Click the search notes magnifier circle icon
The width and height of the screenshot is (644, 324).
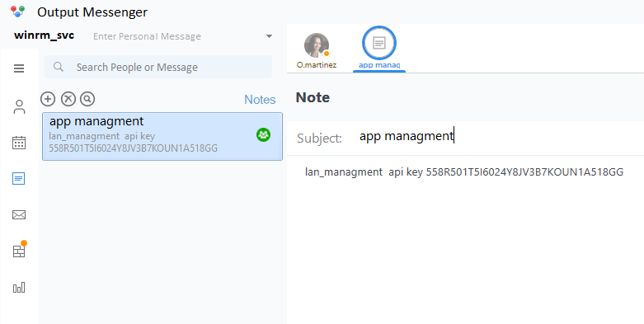87,99
